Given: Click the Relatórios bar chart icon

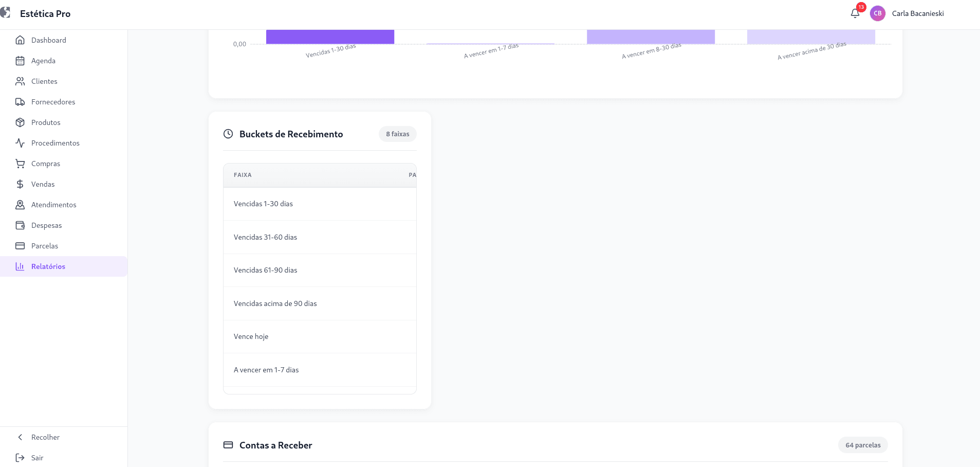Looking at the screenshot, I should pyautogui.click(x=20, y=266).
